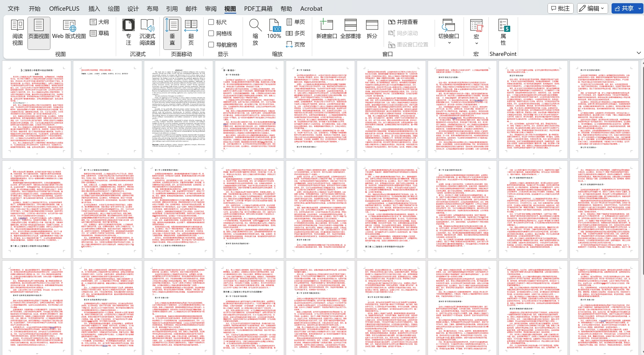Open the 插入 ribbon tab

pos(94,9)
